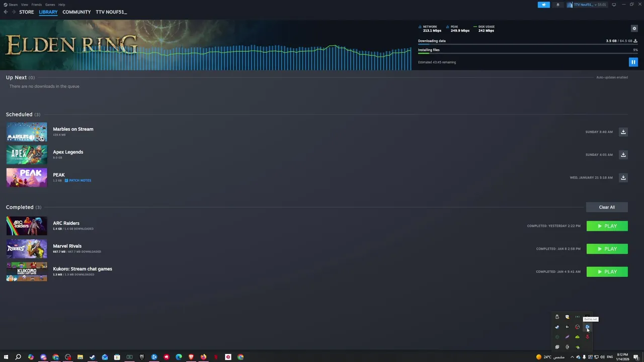Download Marbles on Stream now icon

pos(623,132)
